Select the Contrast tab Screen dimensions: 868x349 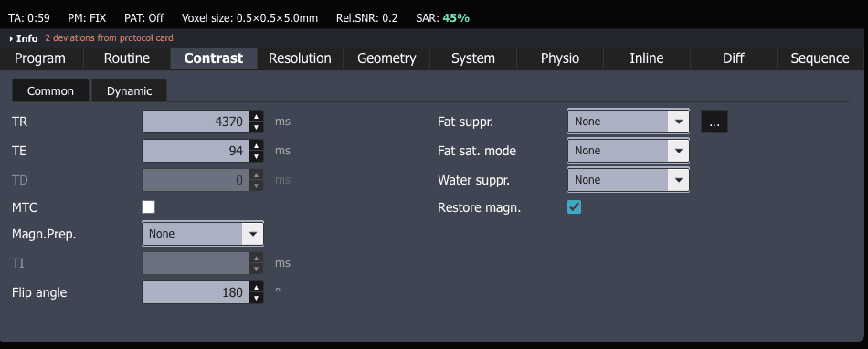(x=214, y=58)
